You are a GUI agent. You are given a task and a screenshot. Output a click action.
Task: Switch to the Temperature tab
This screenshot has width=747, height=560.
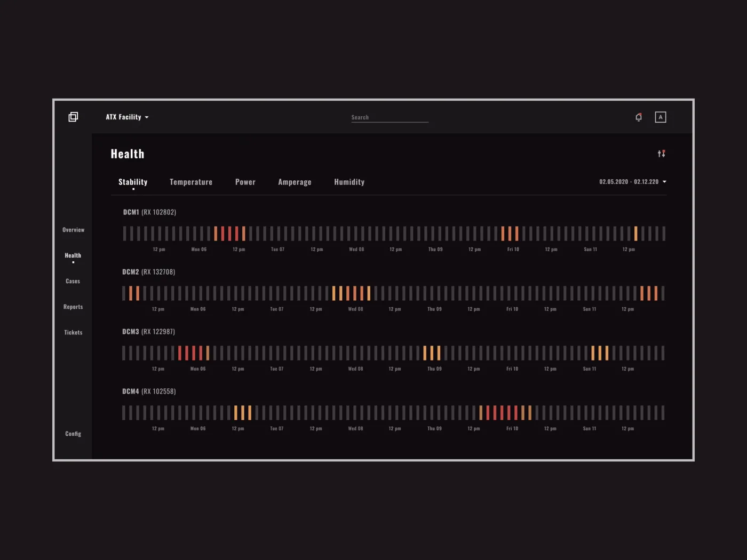coord(191,182)
